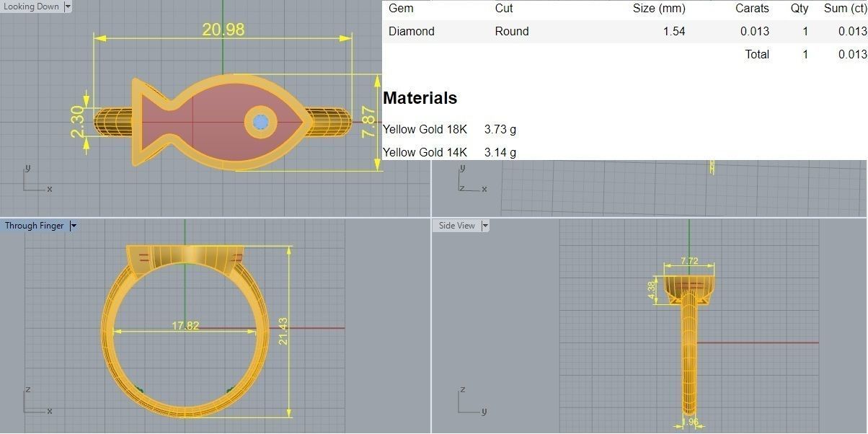Click the 7.72 dimension in Side View

coord(689,261)
